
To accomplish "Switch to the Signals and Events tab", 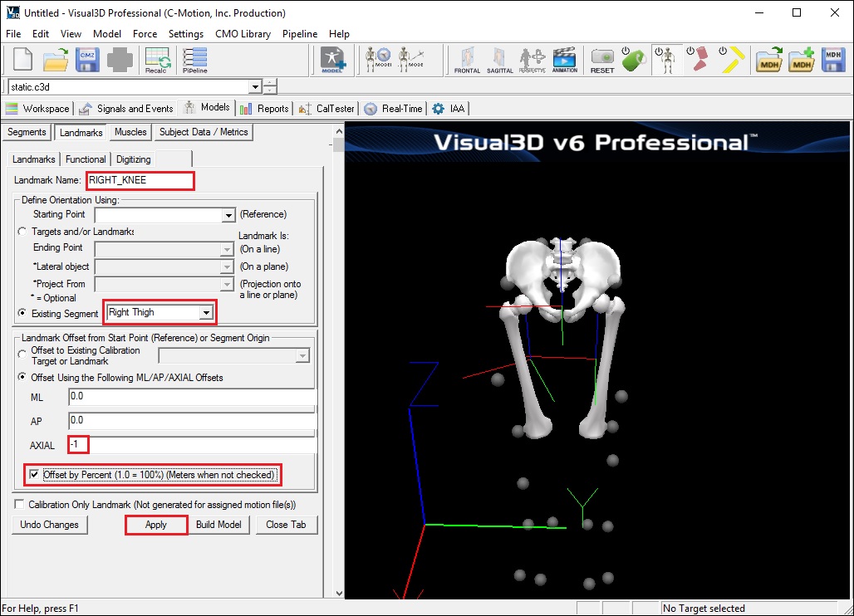I will pyautogui.click(x=125, y=108).
